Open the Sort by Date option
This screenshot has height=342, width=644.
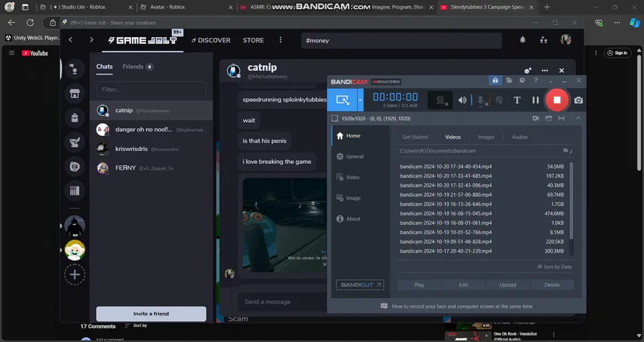click(554, 267)
